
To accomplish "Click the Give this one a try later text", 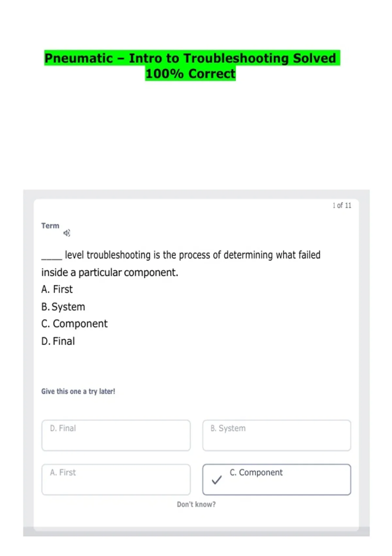I will pos(78,391).
